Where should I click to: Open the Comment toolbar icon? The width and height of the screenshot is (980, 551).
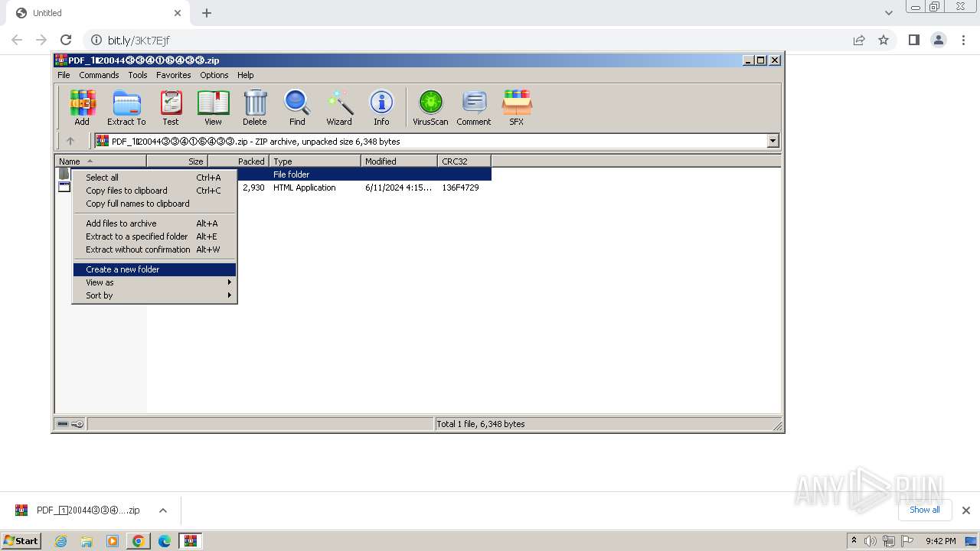(x=474, y=108)
